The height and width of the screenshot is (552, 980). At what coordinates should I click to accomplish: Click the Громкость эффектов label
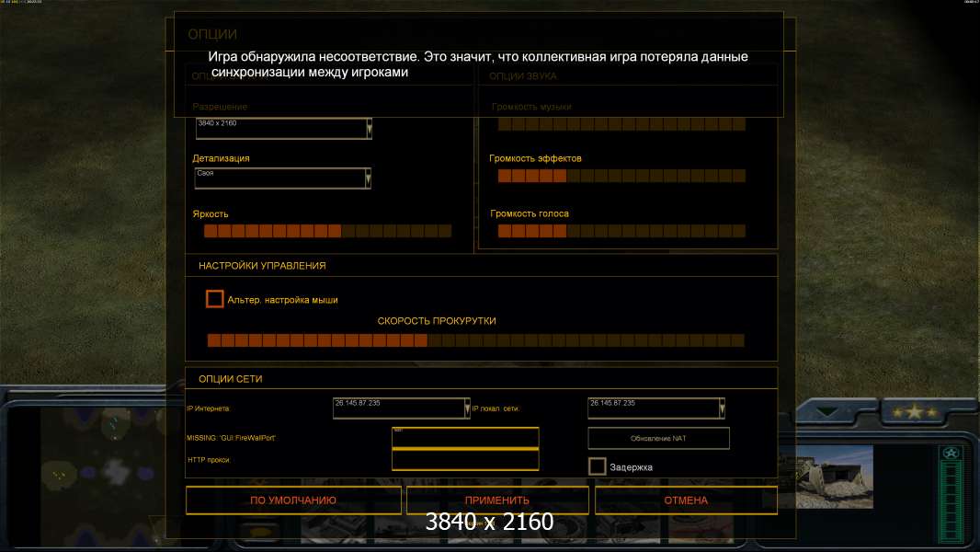coord(535,159)
